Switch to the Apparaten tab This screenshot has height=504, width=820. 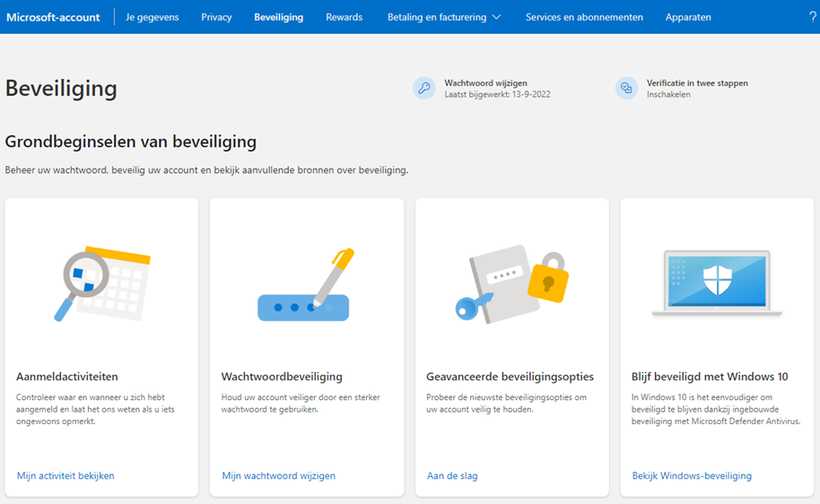tap(688, 17)
